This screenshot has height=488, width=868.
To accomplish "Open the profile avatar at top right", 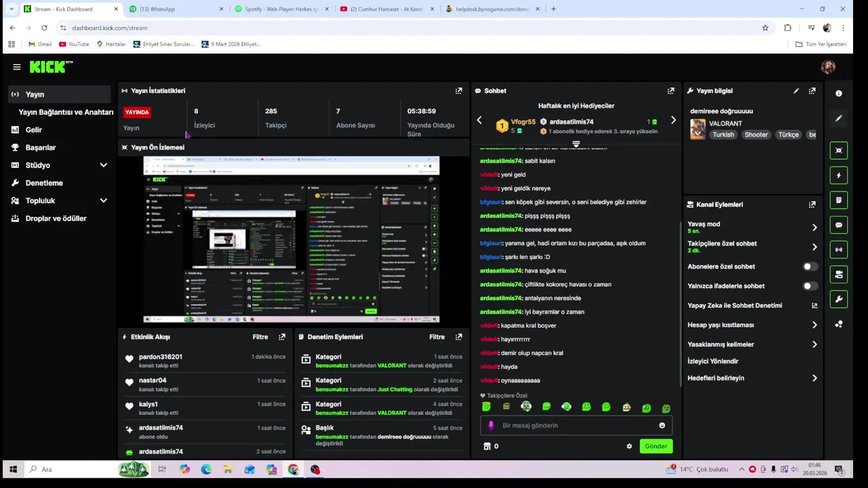I will coord(828,66).
